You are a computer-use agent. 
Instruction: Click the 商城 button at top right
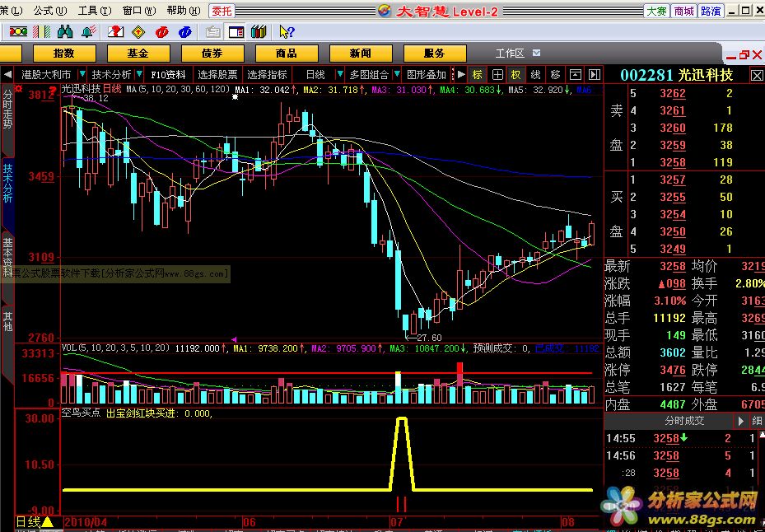(683, 11)
